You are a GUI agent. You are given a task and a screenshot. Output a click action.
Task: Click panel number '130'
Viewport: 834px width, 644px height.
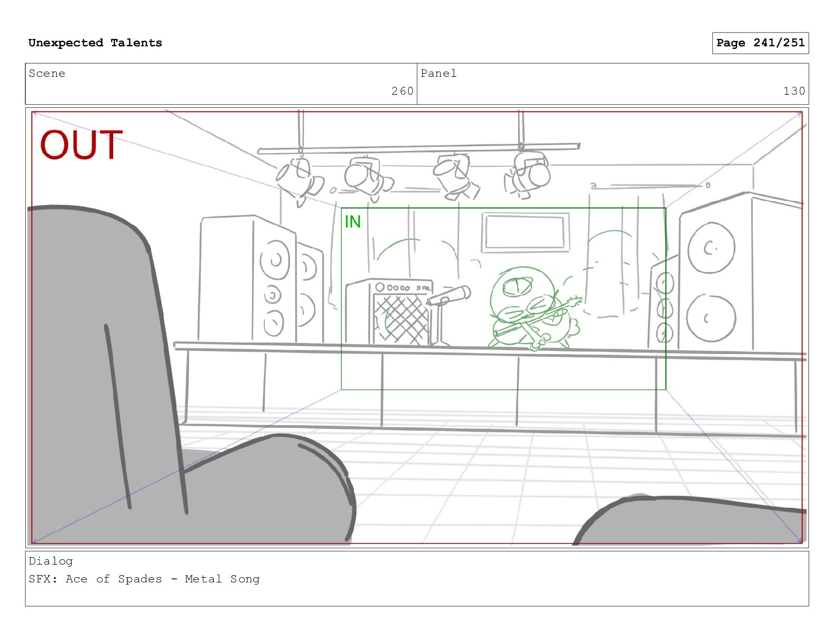point(794,91)
